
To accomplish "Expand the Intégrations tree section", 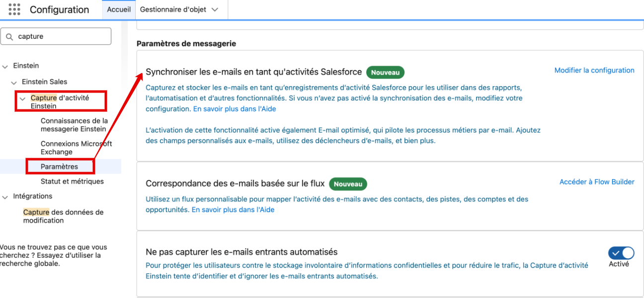I will 5,197.
